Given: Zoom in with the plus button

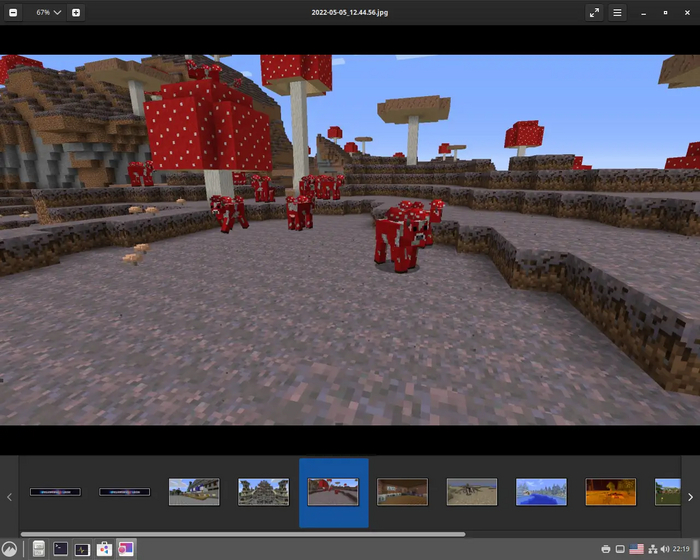Looking at the screenshot, I should point(76,13).
